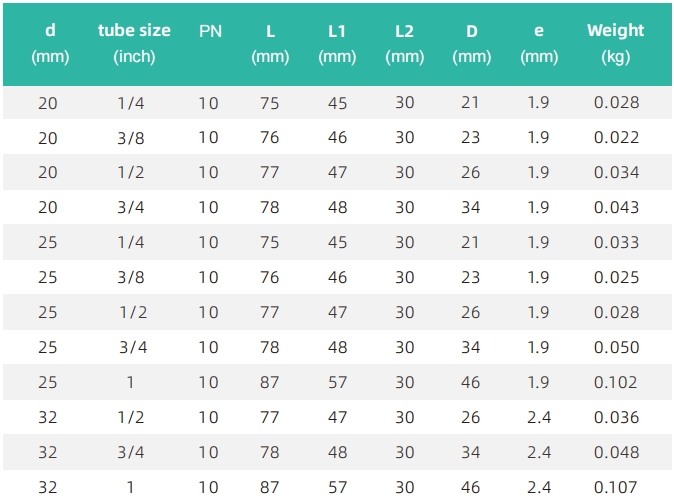The width and height of the screenshot is (674, 503).
Task: Select the 'Weight (kg)' column header
Action: click(616, 43)
